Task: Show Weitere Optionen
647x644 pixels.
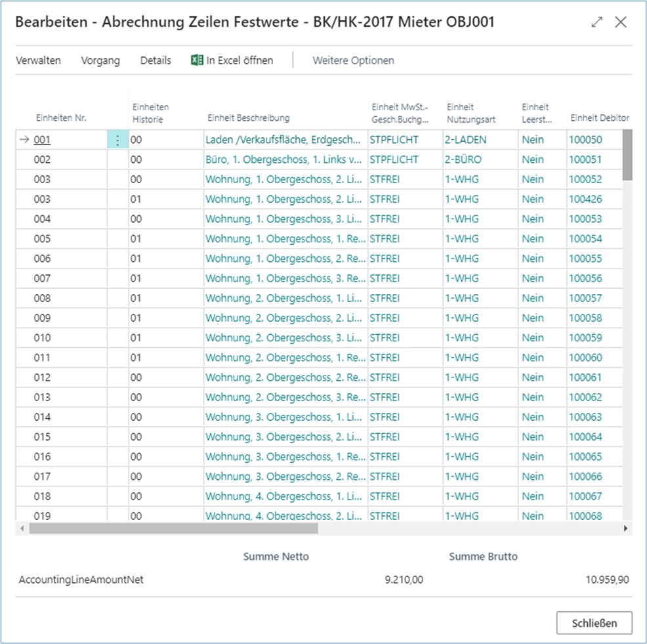Action: point(353,60)
